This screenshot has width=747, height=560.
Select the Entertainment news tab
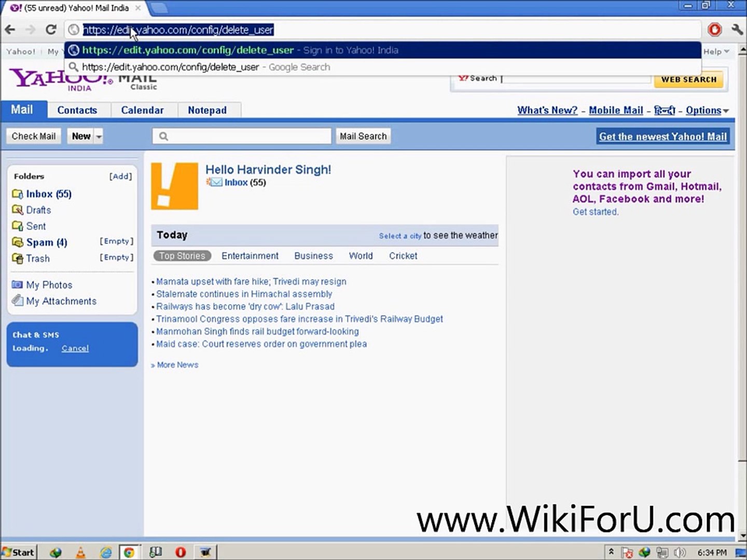click(250, 256)
